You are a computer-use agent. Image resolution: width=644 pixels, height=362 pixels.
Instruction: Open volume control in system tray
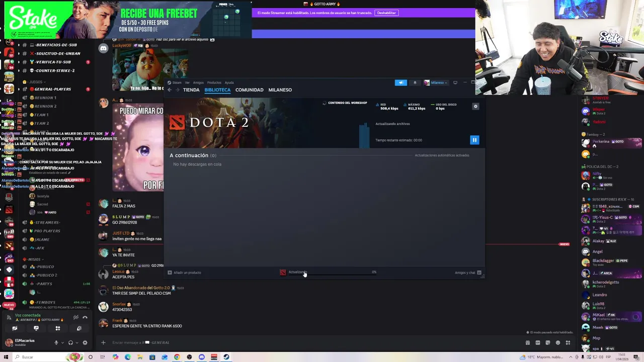[x=601, y=357]
